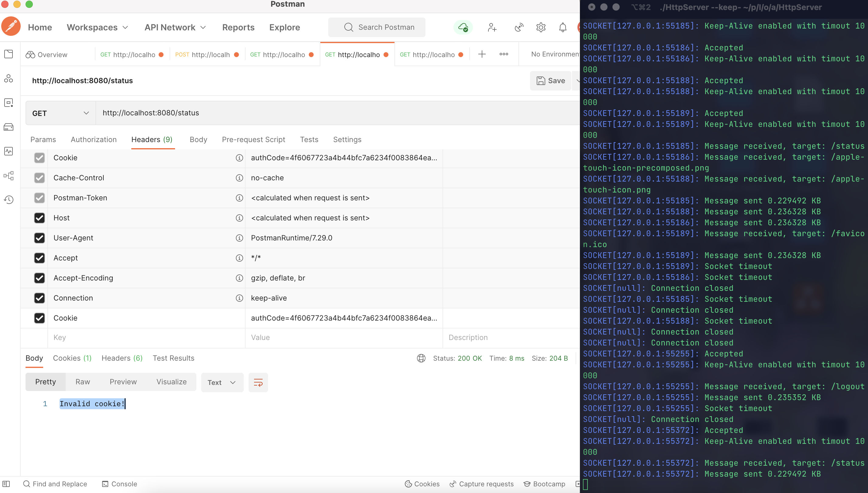Click the Find and Replace button
This screenshot has width=868, height=493.
click(x=55, y=484)
